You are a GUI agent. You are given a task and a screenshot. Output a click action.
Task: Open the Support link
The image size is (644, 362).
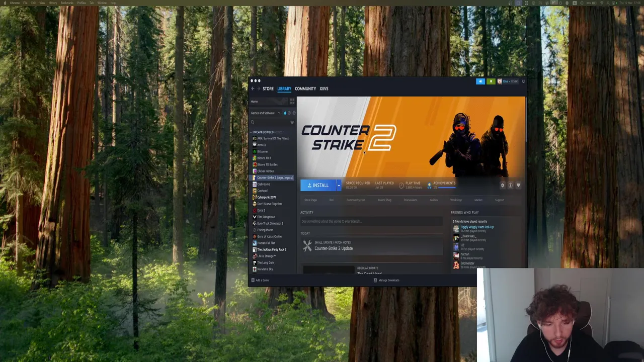(500, 200)
